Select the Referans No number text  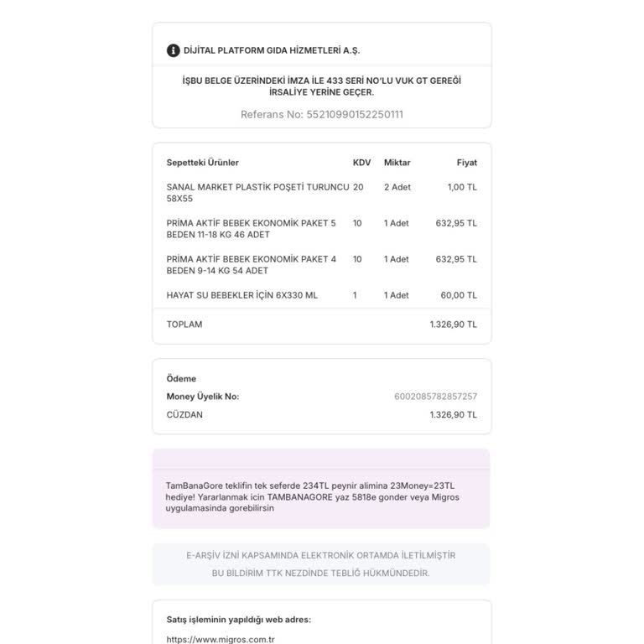(355, 114)
